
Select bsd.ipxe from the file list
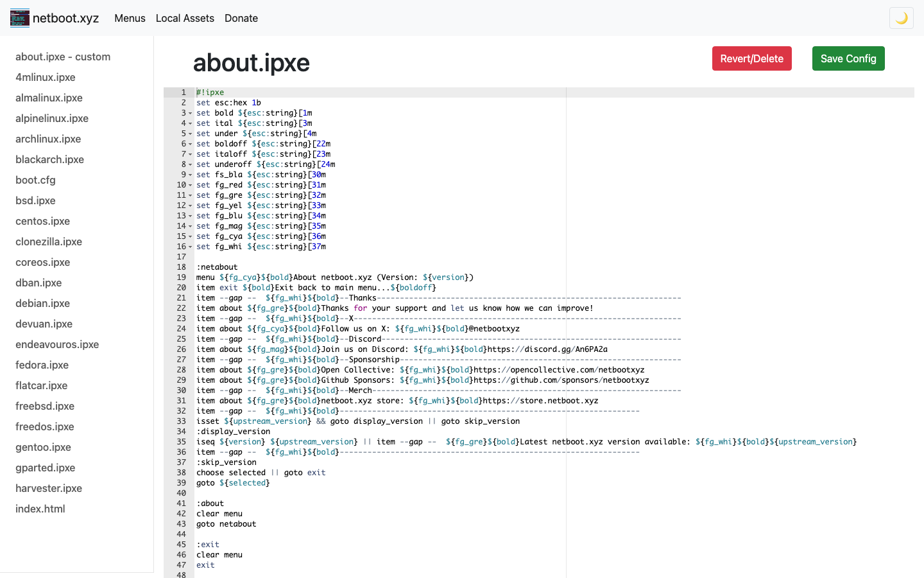point(35,200)
